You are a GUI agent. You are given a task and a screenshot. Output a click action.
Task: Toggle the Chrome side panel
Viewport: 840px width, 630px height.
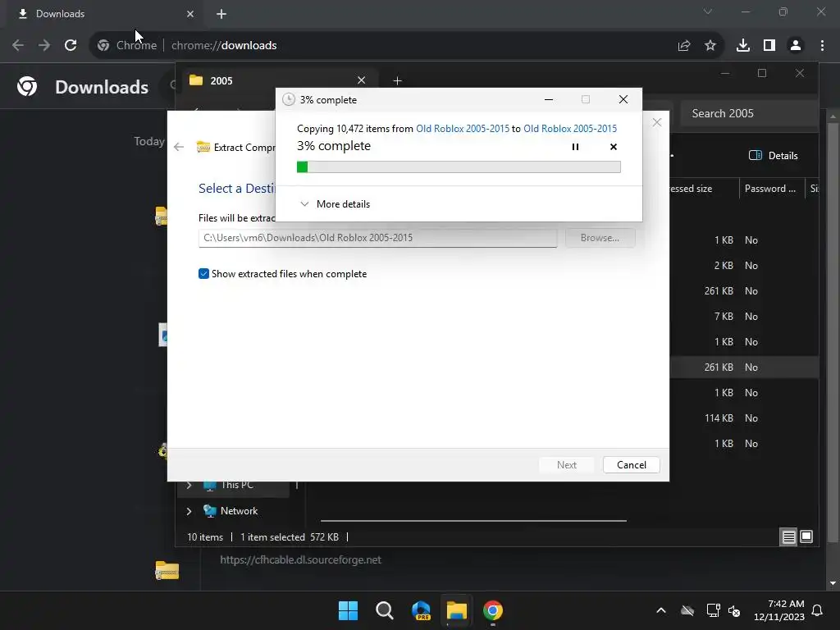[x=769, y=46]
